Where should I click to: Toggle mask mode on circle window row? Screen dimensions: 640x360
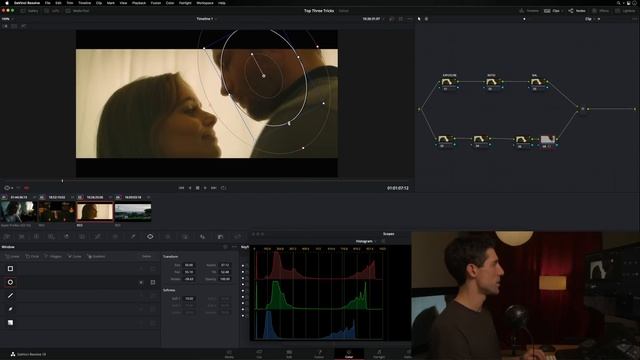pos(153,282)
